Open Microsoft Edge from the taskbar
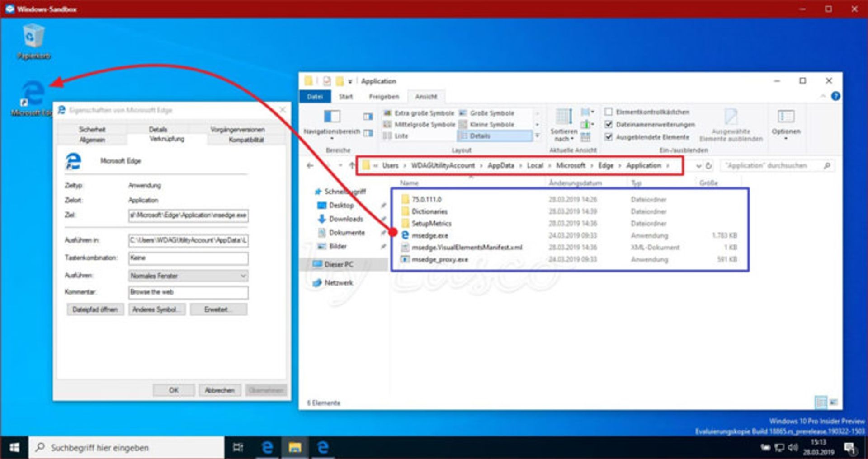Viewport: 868px width, 459px height. click(x=267, y=448)
